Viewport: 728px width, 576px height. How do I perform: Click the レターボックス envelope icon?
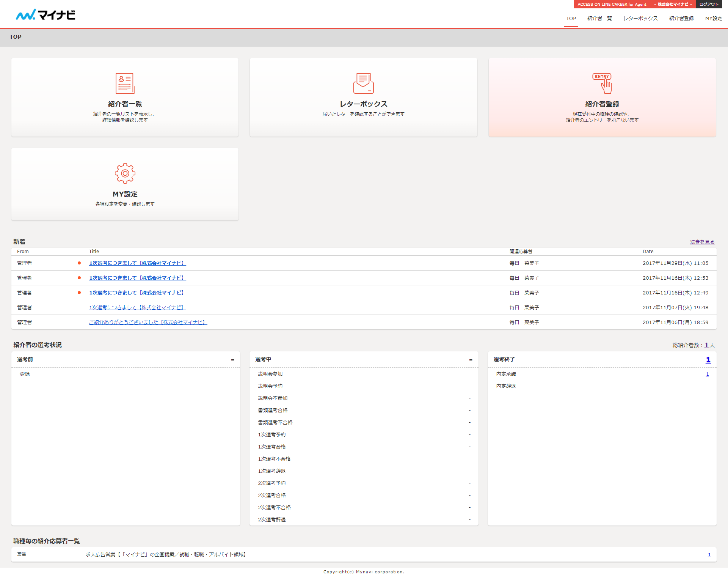[363, 83]
